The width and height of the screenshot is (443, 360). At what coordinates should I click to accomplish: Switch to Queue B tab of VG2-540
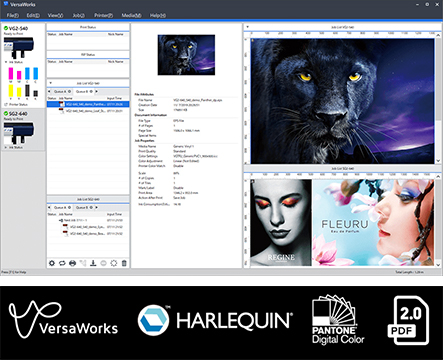click(x=84, y=91)
